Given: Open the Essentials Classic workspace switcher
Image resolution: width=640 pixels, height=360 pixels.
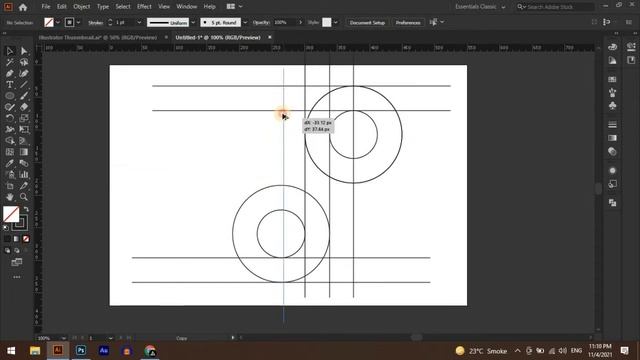Looking at the screenshot, I should click(480, 7).
